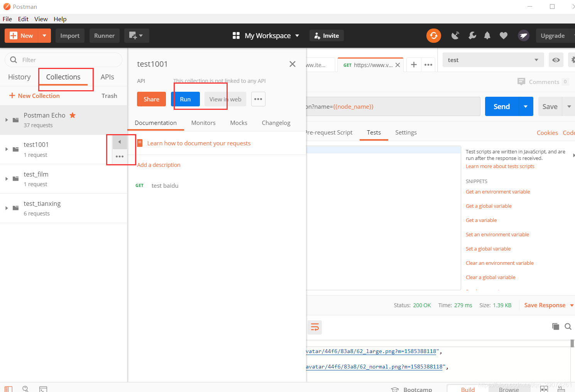Viewport: 575px width, 392px height.
Task: Close the GET https://www.v... request tab
Action: point(397,65)
